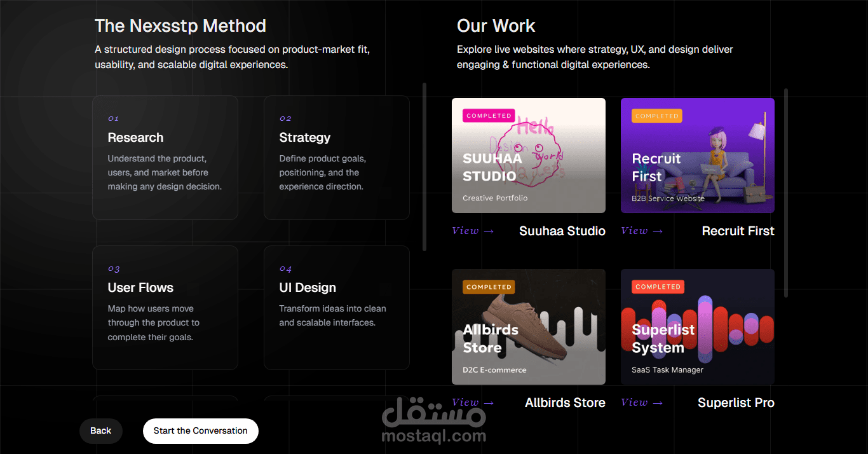Click Start the Conversation button
This screenshot has height=454, width=868.
click(x=200, y=430)
